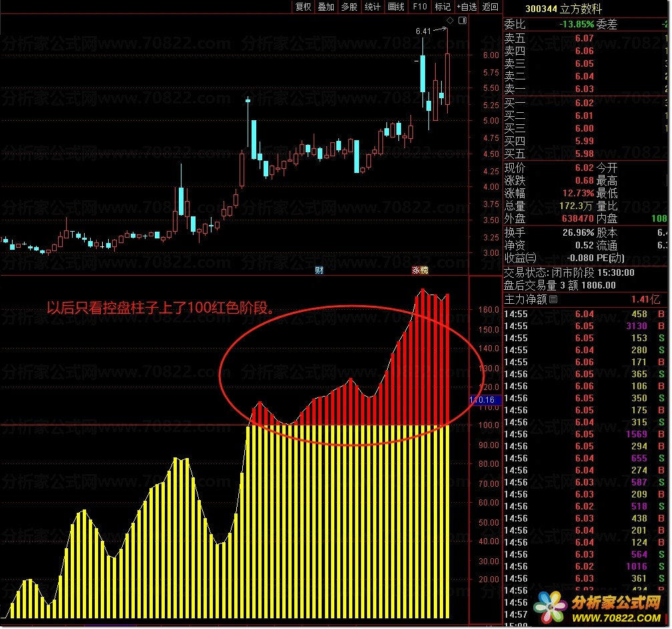Select the tick row with volume 587
The image size is (672, 629).
[585, 482]
